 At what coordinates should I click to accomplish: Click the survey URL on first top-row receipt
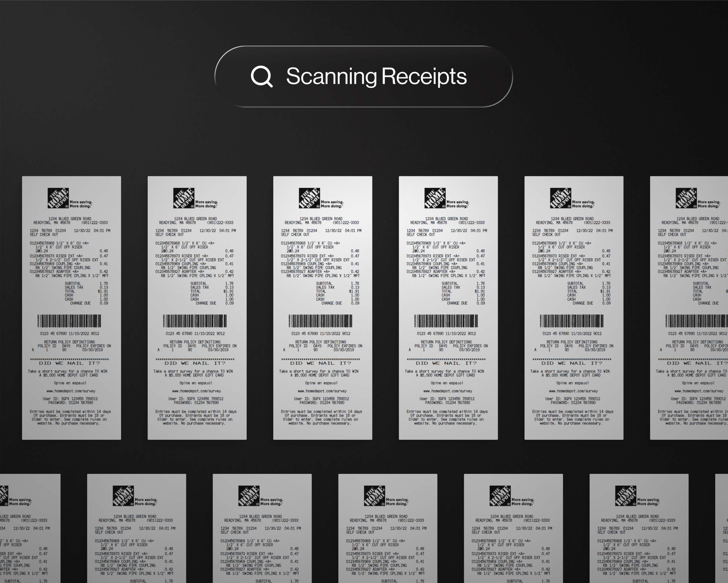click(71, 391)
